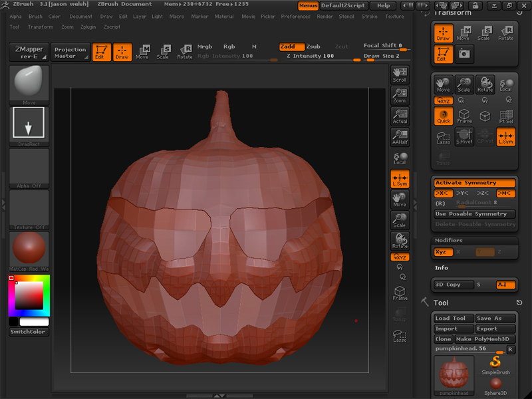Open the Material menu
Viewport: 532px width, 399px height.
pyautogui.click(x=224, y=16)
